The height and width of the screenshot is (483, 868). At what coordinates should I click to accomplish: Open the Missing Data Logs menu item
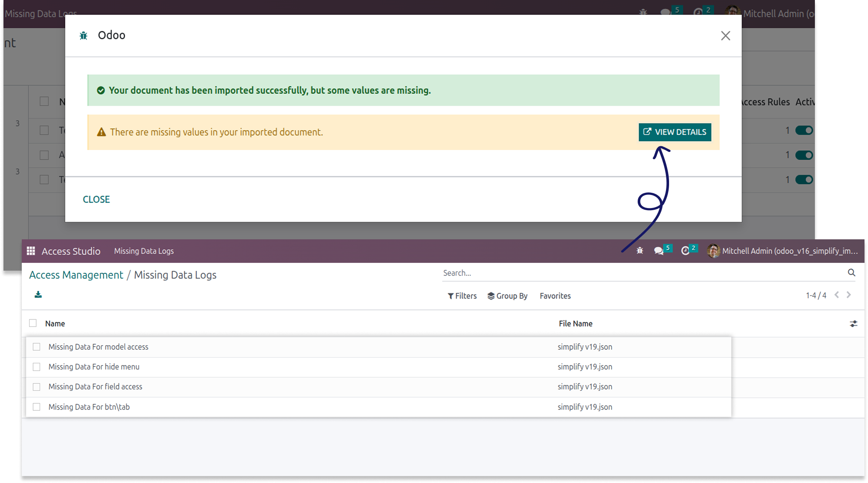coord(144,251)
